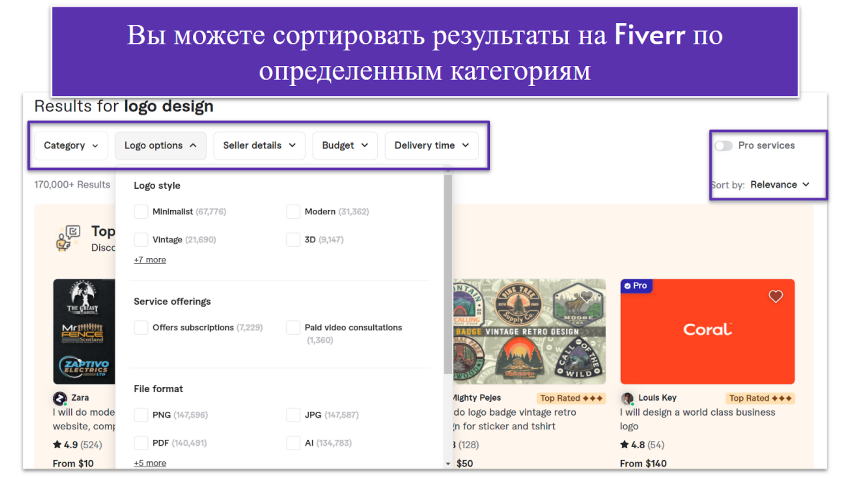The width and height of the screenshot is (850, 478).
Task: Click Zara's seller avatar
Action: [x=60, y=398]
